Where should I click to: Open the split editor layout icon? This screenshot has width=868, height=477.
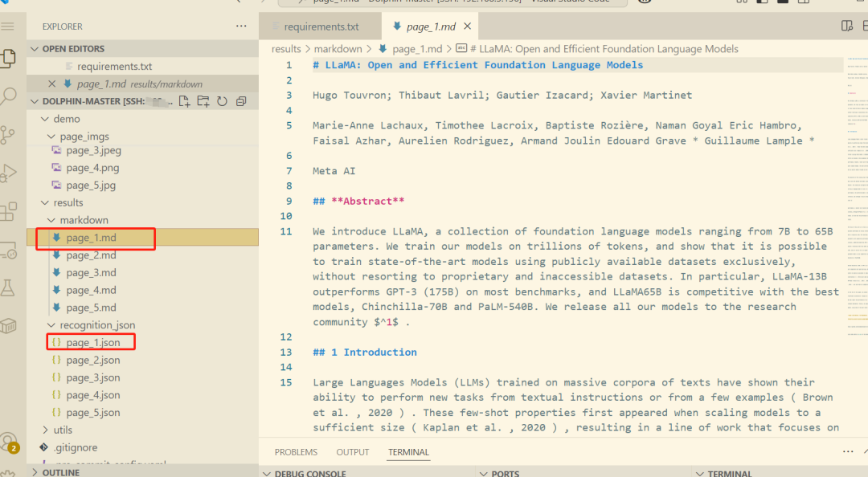(x=846, y=26)
